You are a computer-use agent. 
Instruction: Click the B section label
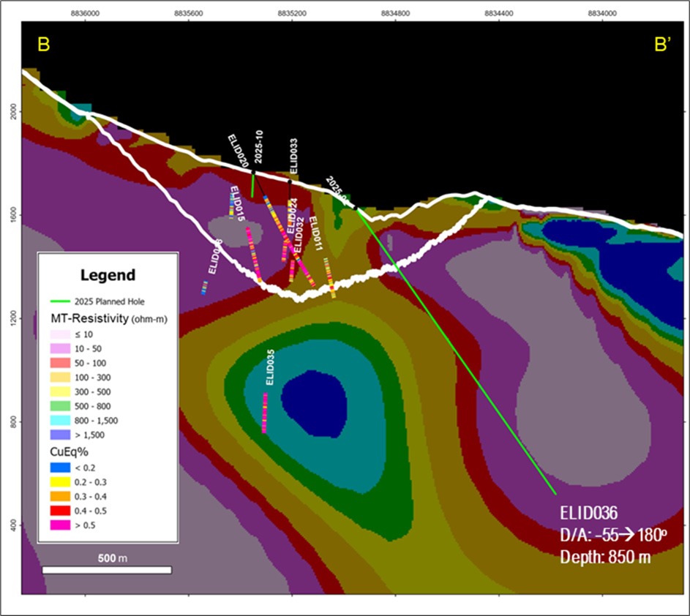(44, 45)
